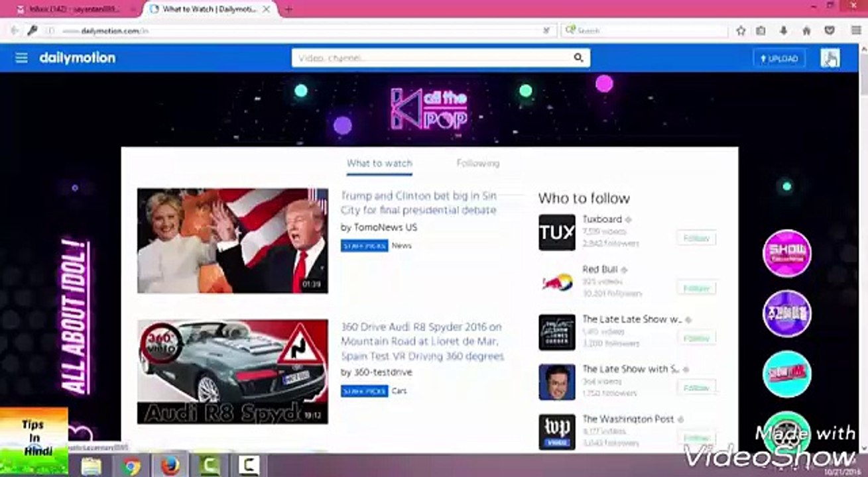This screenshot has height=477, width=868.
Task: Click STAFF PICKS tag on Trump video
Action: (365, 245)
